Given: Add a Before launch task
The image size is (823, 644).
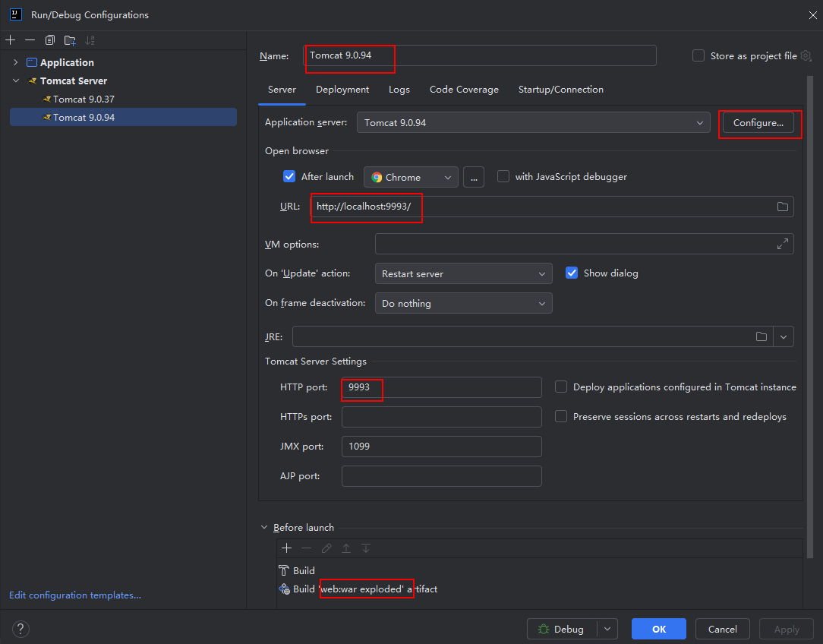Looking at the screenshot, I should click(286, 548).
